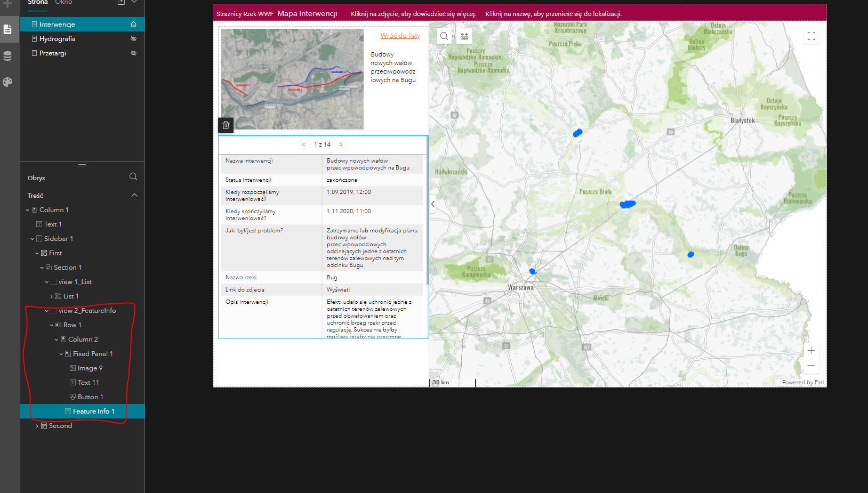Switch to the Strona tab
Screen dimensions: 868x493
(38, 3)
